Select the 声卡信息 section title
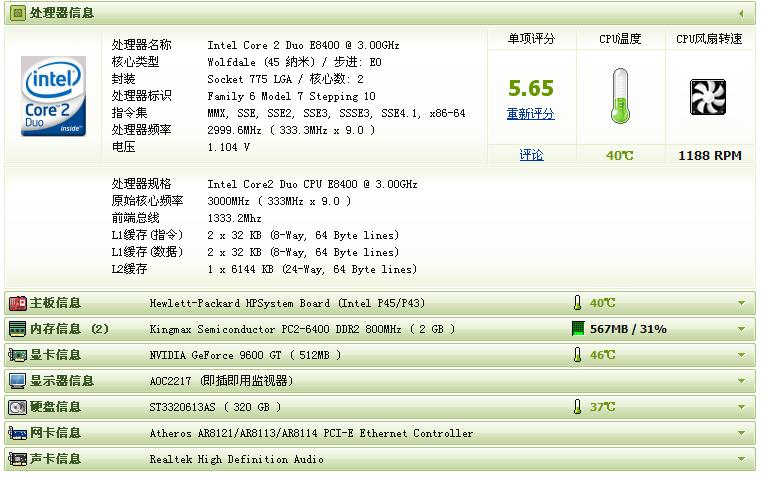The width and height of the screenshot is (765, 479). pos(55,459)
